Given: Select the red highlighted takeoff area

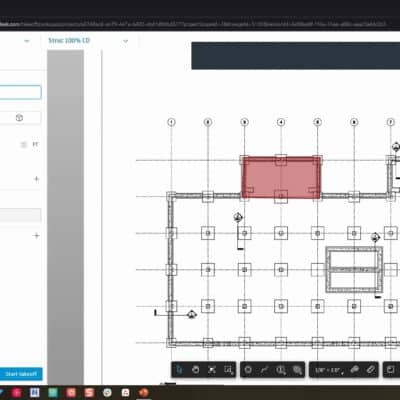Looking at the screenshot, I should pyautogui.click(x=281, y=178).
